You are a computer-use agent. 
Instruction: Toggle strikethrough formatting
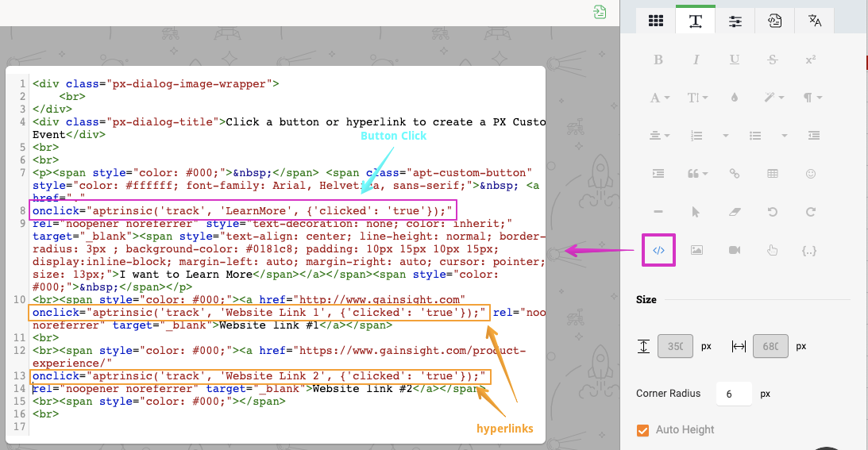point(773,60)
